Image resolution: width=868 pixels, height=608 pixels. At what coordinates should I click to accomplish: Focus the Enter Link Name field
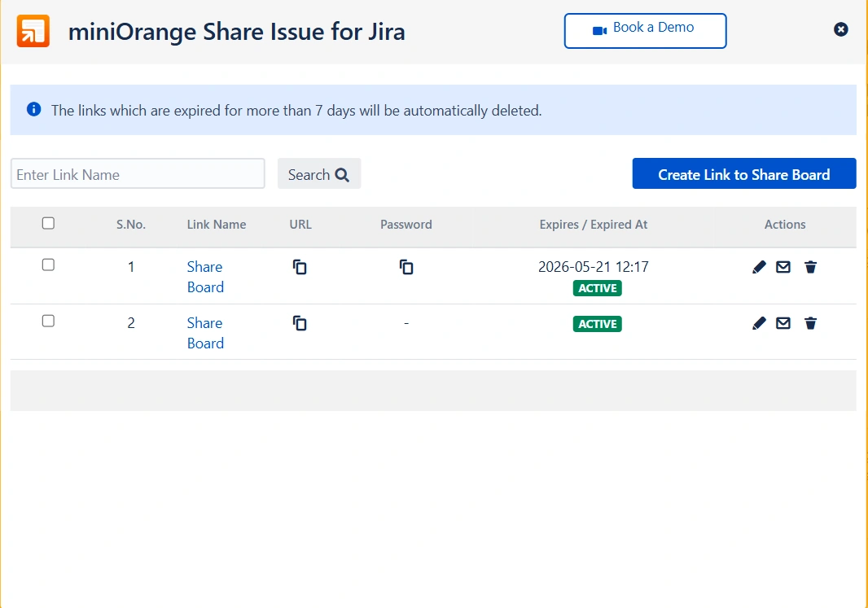(138, 173)
